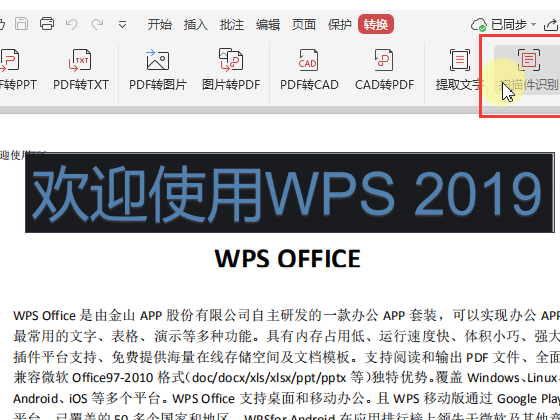The height and width of the screenshot is (420, 560).
Task: Choose PDF转CAD conversion
Action: click(x=309, y=70)
